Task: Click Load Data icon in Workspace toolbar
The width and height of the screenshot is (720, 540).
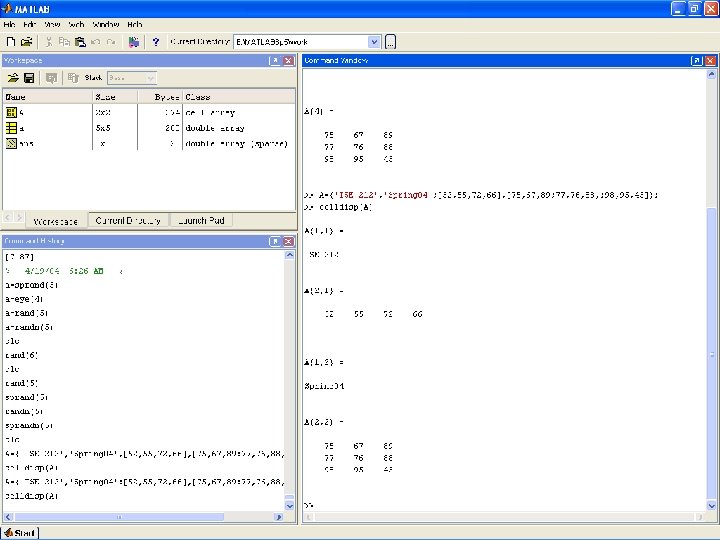Action: (x=13, y=77)
